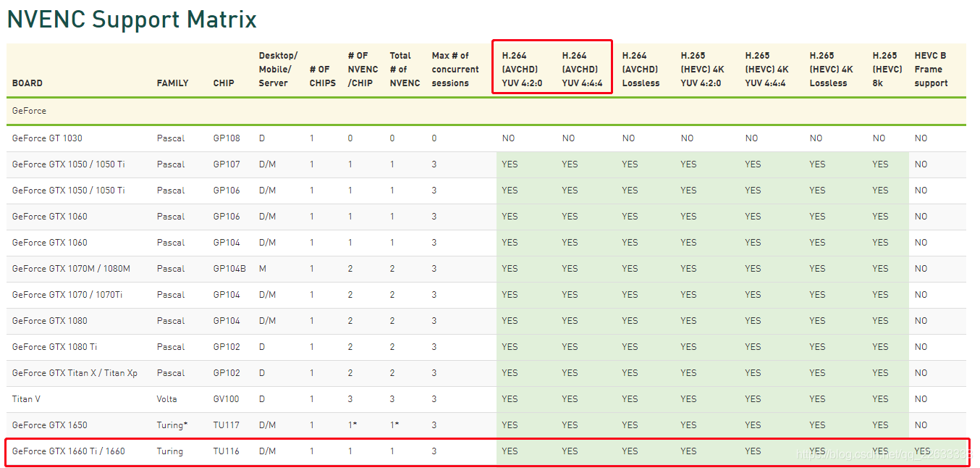Click H.264 (AVCHD) YUV 4:4:4 header
980x468 pixels.
583,70
